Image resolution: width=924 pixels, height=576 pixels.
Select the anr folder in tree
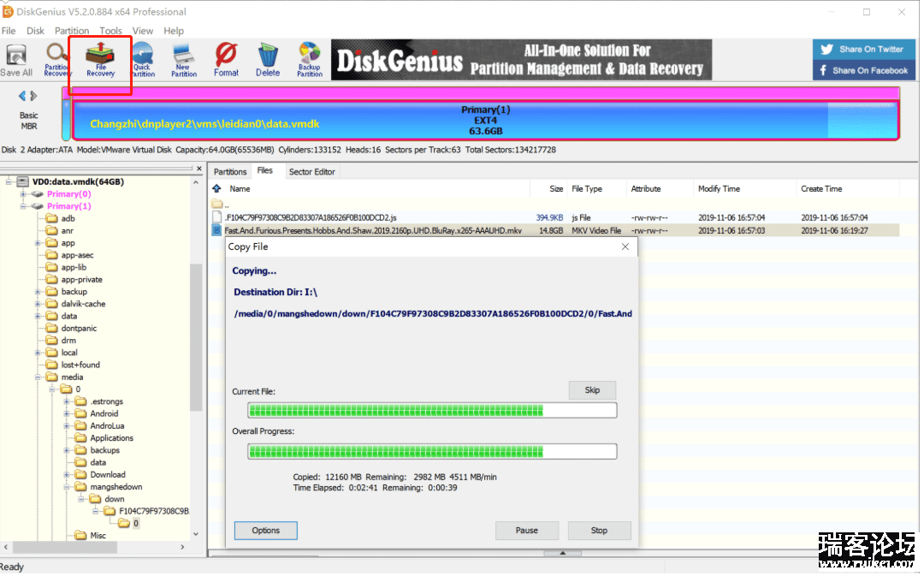pos(68,231)
